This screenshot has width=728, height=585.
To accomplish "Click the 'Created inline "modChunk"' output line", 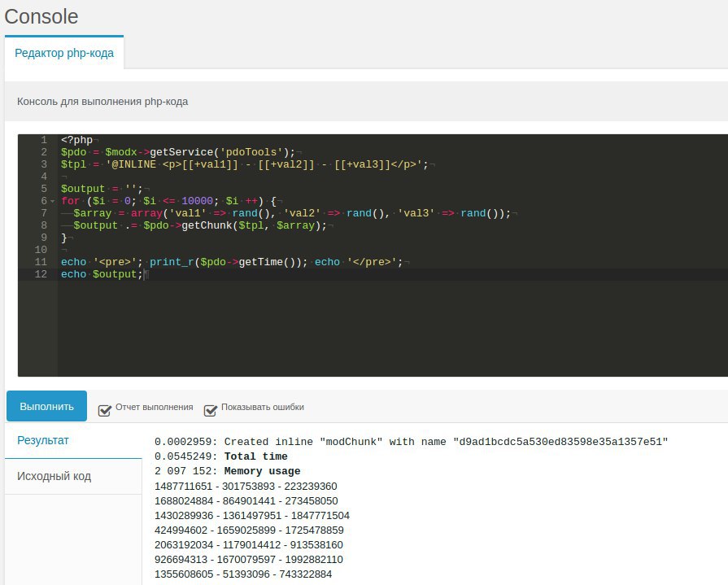I will (412, 442).
